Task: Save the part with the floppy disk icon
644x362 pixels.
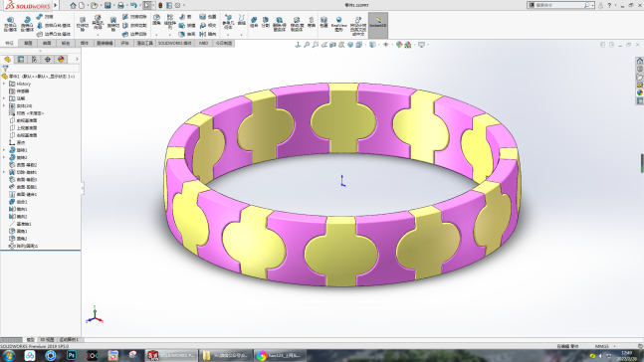Action: pos(107,5)
